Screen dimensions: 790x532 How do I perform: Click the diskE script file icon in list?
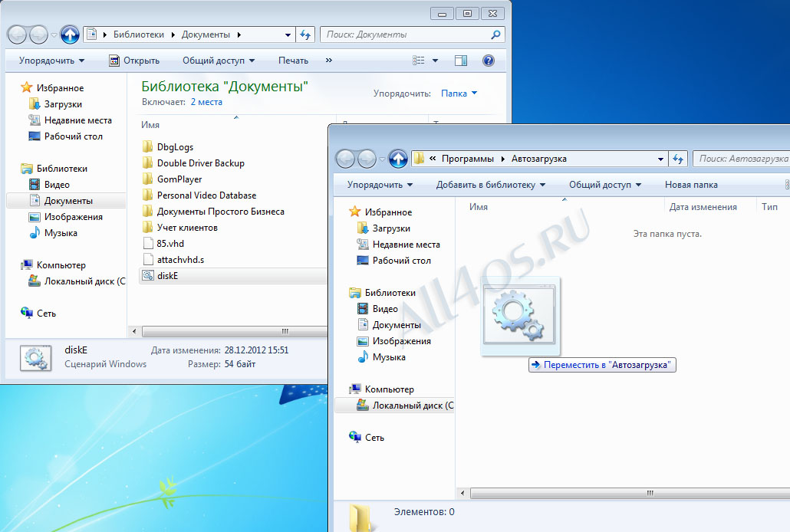[x=147, y=275]
